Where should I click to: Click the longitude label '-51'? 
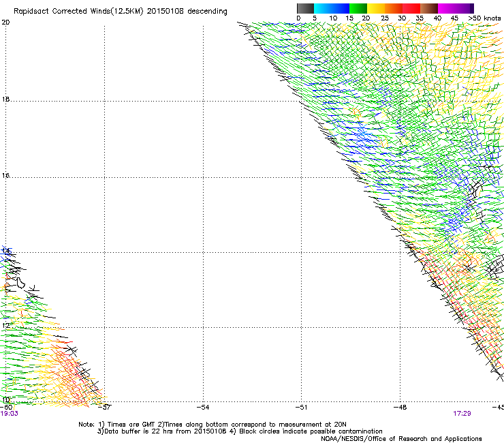302,408
